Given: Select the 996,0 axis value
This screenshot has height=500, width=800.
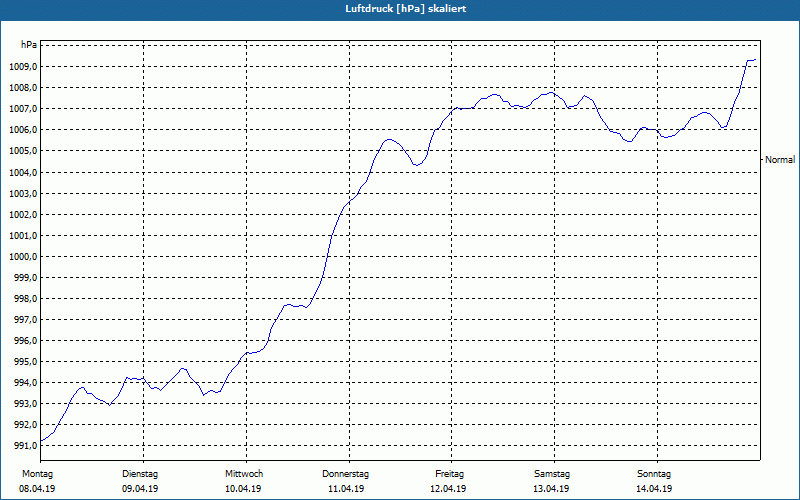Looking at the screenshot, I should pos(24,341).
